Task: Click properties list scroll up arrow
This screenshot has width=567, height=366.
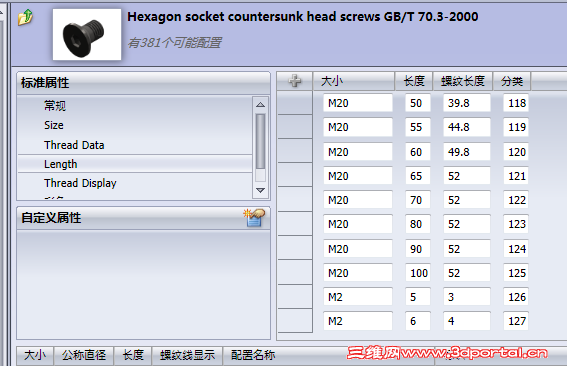Action: [260, 105]
